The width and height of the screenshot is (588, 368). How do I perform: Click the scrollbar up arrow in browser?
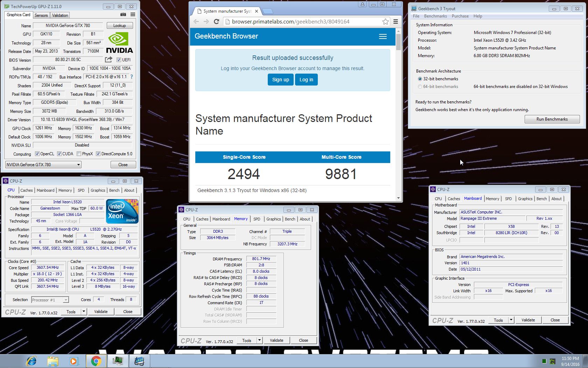[398, 31]
